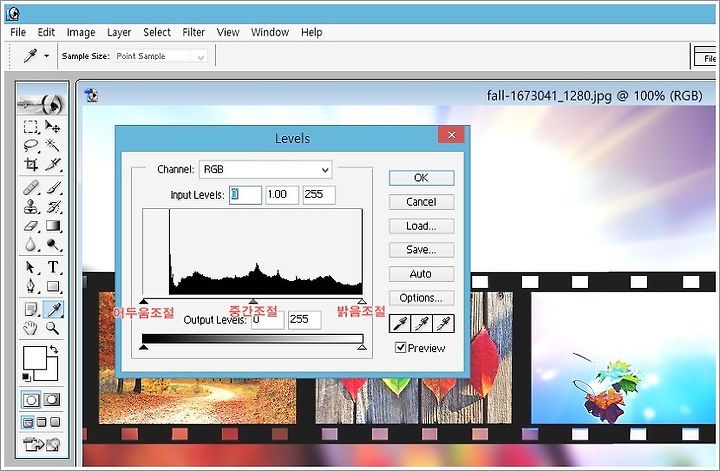Switch to Full Screen mode
The image size is (720, 471).
(x=55, y=422)
